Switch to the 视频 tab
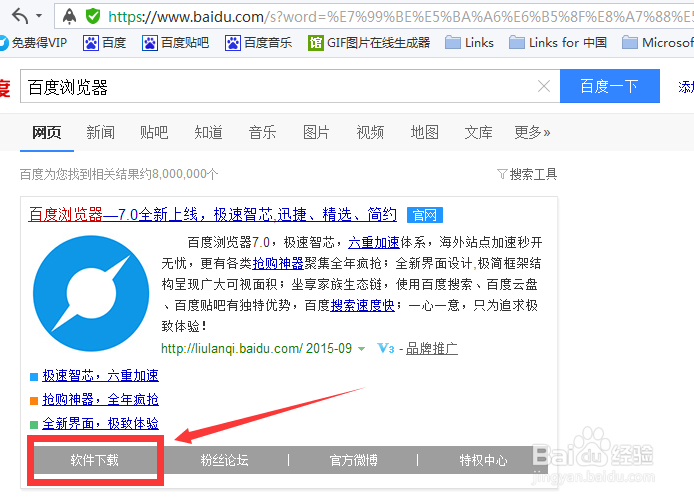The image size is (694, 501). coord(370,132)
